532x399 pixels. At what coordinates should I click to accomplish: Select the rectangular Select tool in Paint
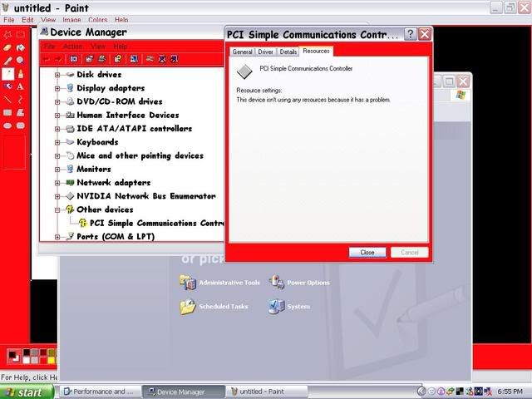tap(20, 34)
